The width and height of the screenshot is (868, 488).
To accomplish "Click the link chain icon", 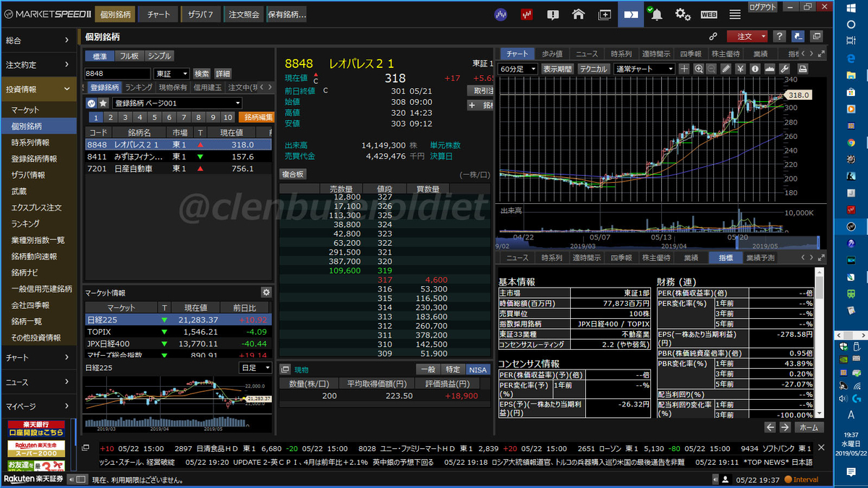I will (x=712, y=36).
